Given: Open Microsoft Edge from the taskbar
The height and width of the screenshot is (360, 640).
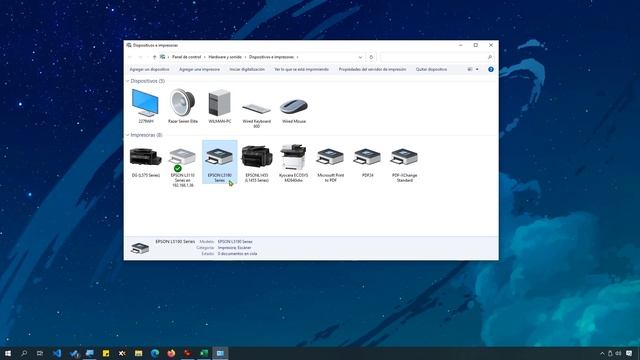Looking at the screenshot, I should point(155,353).
